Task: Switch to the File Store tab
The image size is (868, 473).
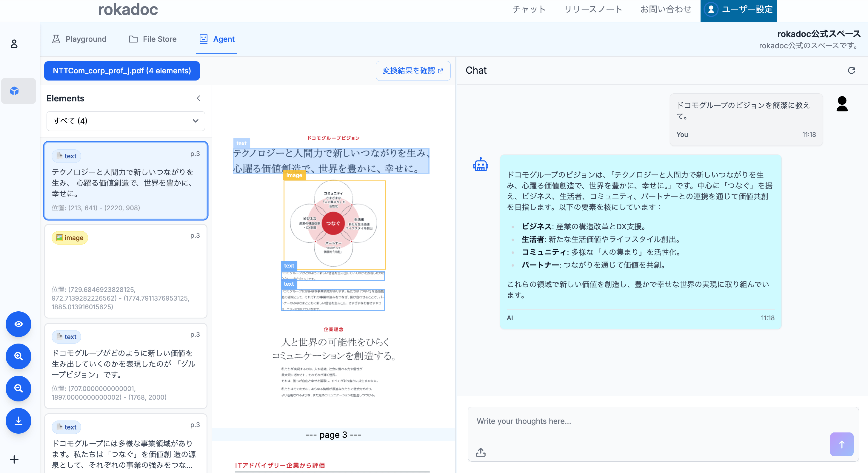Action: [x=153, y=39]
